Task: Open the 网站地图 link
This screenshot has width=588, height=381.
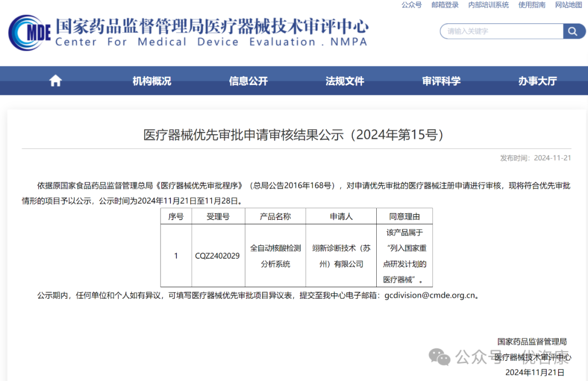Action: [x=568, y=5]
